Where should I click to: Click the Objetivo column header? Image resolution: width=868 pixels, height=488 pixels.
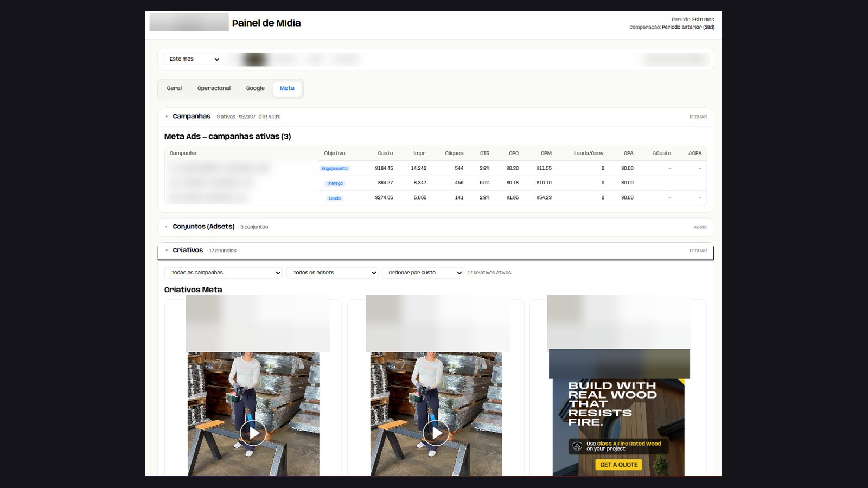[335, 153]
